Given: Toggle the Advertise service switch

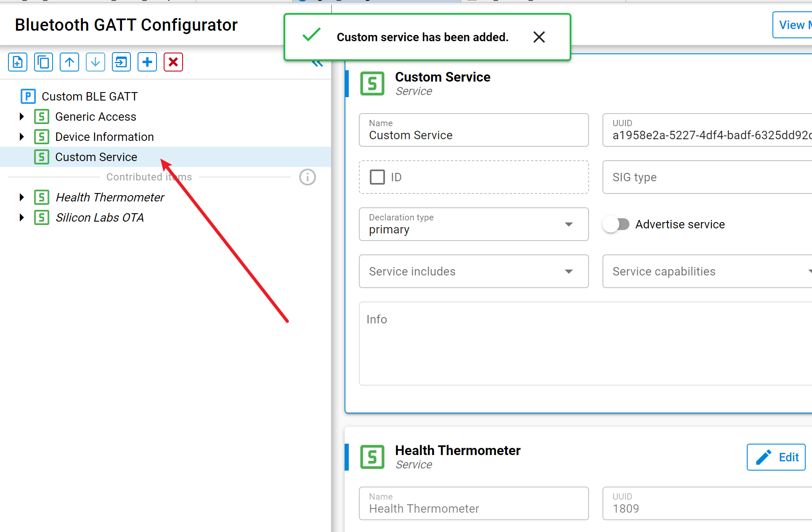Looking at the screenshot, I should pyautogui.click(x=616, y=224).
